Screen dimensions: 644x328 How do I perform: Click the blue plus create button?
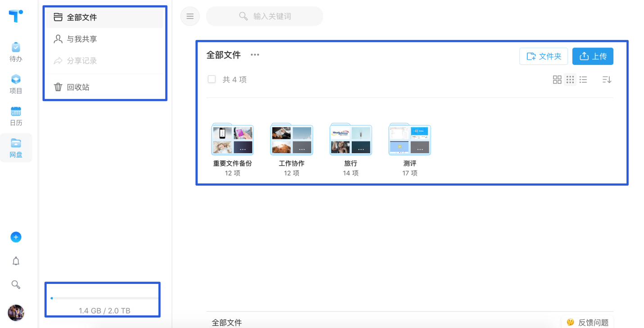[x=16, y=237]
